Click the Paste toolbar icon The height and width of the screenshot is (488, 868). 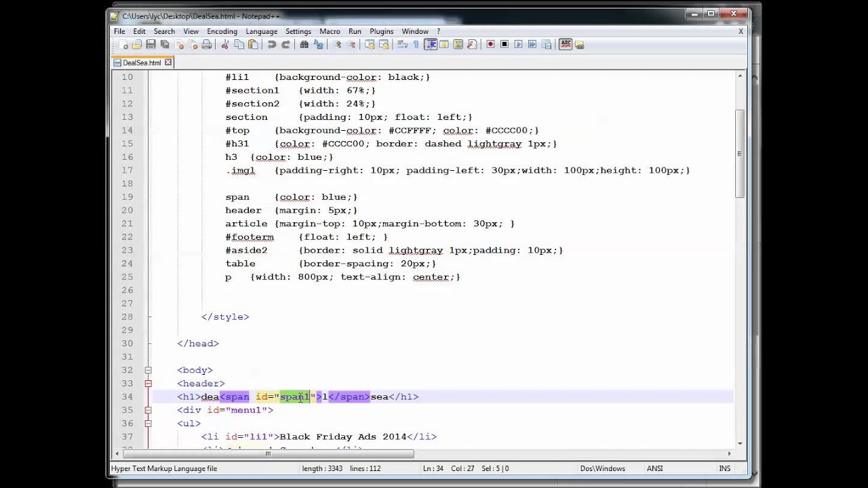coord(253,45)
